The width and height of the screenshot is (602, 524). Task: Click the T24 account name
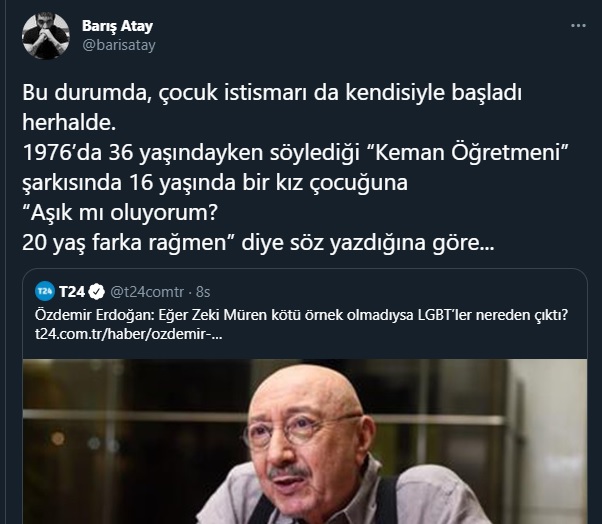[x=72, y=292]
